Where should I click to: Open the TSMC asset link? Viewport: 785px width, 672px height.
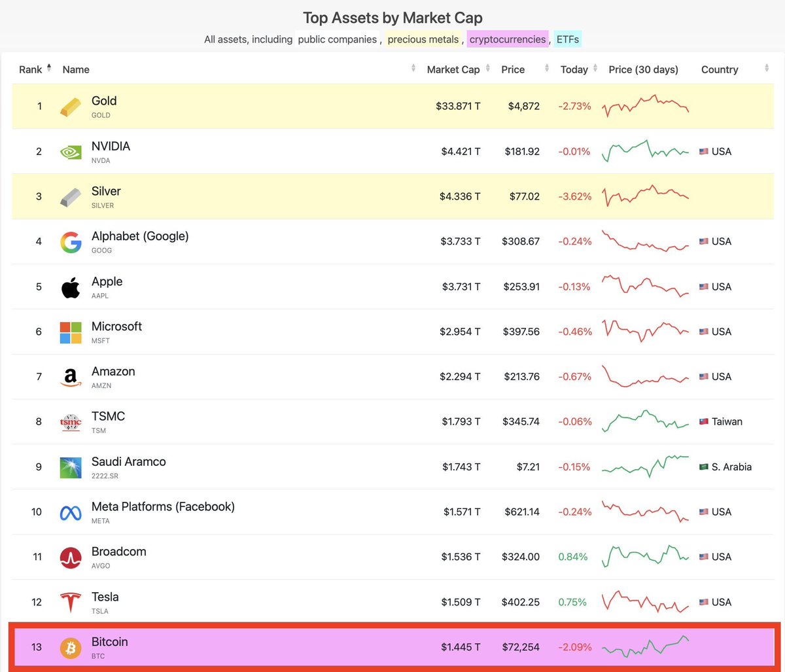(x=108, y=417)
